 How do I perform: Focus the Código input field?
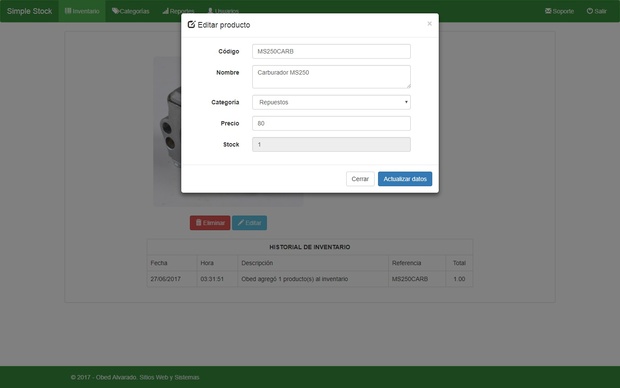pyautogui.click(x=331, y=51)
